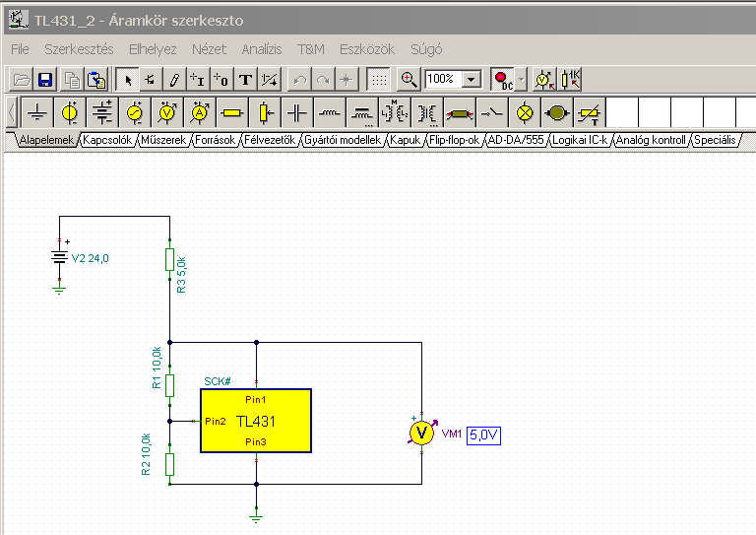Select the yellow TL431 block in the schematic

point(256,421)
